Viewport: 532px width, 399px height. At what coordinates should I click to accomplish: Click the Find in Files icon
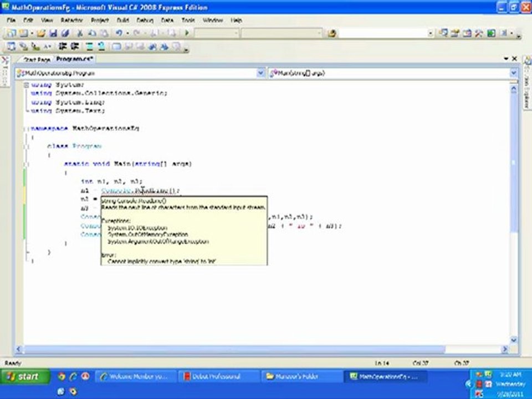pos(332,33)
